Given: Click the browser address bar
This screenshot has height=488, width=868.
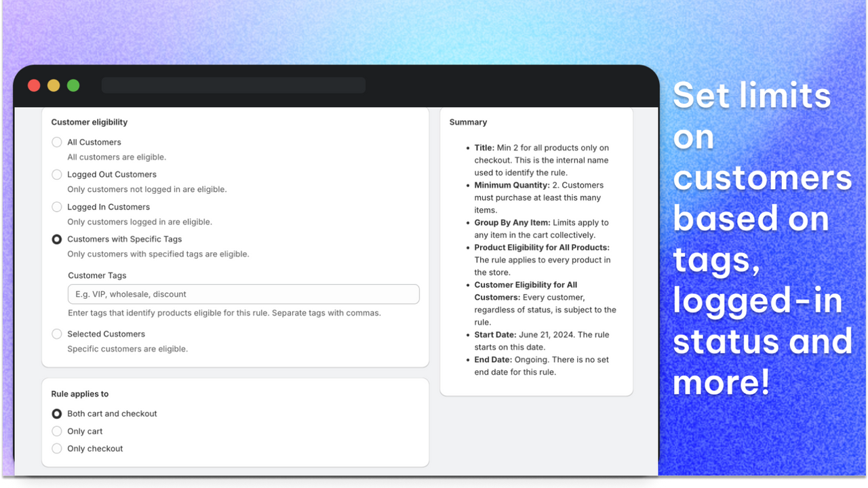Looking at the screenshot, I should tap(233, 85).
